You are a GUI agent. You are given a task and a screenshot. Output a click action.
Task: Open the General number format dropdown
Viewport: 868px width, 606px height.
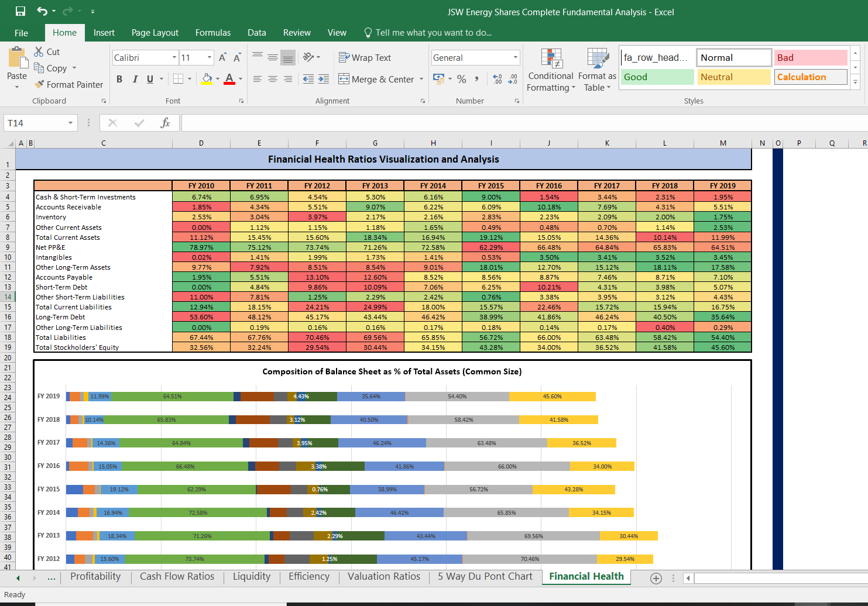516,57
